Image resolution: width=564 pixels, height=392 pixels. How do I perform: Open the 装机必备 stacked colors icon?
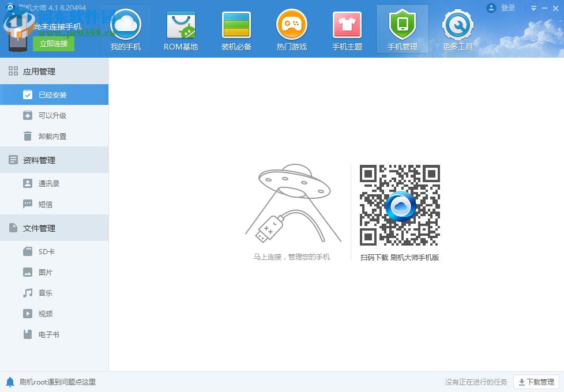[236, 24]
